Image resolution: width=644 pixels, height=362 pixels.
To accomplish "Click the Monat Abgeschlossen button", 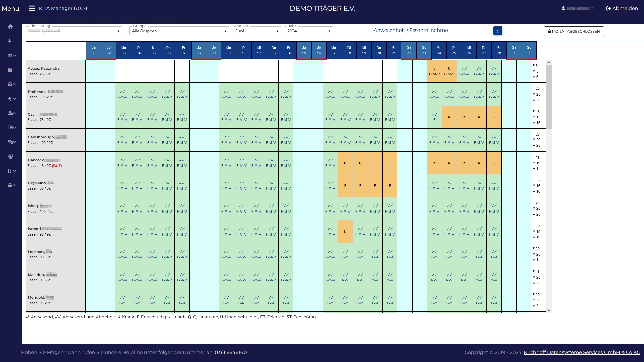I will point(574,32).
